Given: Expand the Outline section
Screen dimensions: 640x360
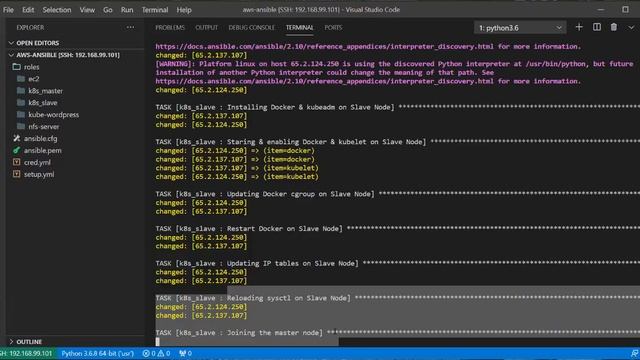Looking at the screenshot, I should coord(29,342).
